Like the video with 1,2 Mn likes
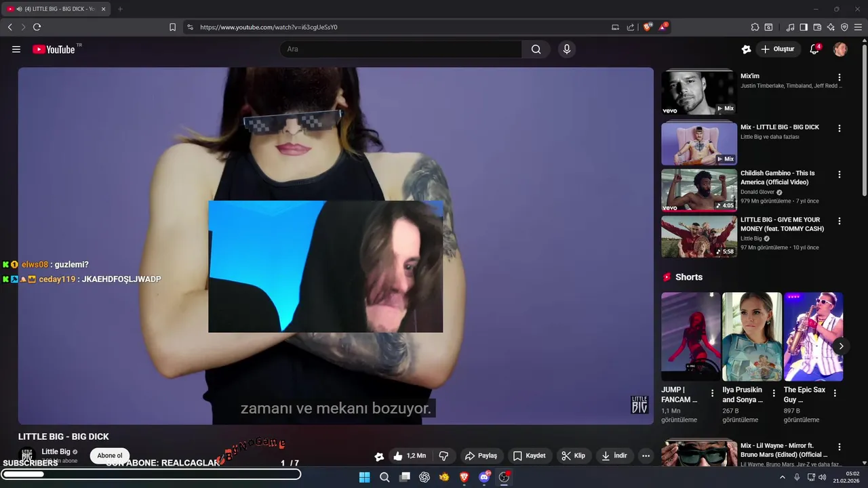Screen dimensions: 868x488 pyautogui.click(x=410, y=455)
